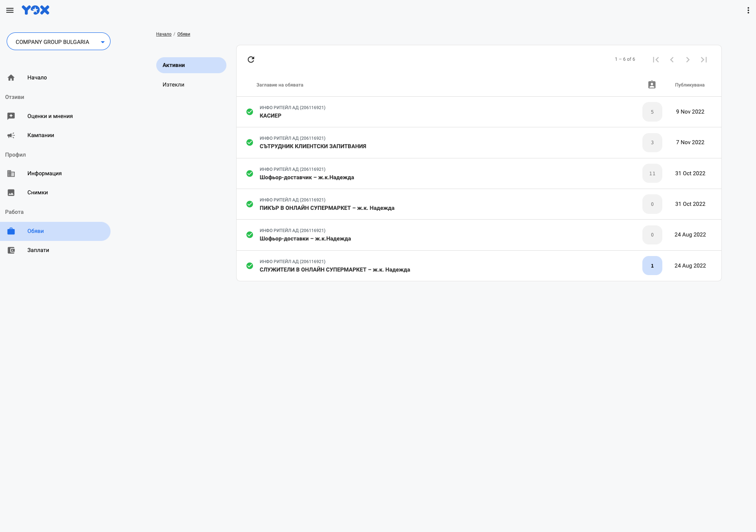
Task: Jump to the first page of listings
Action: tap(656, 59)
